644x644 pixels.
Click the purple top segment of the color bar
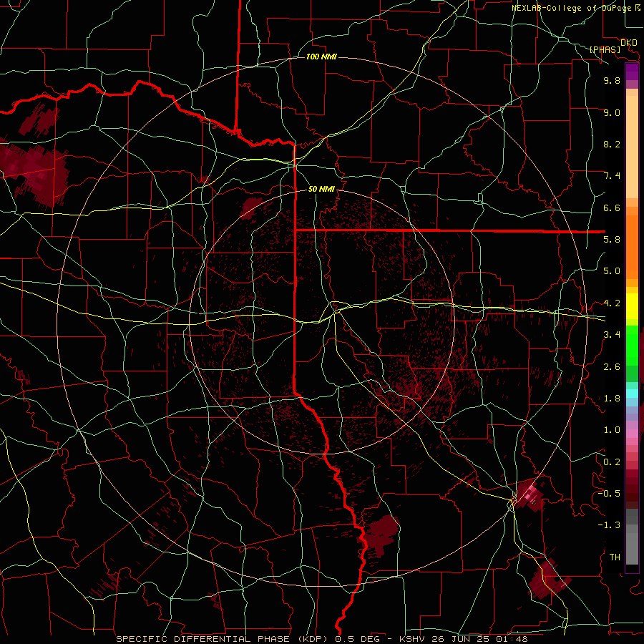click(x=632, y=72)
